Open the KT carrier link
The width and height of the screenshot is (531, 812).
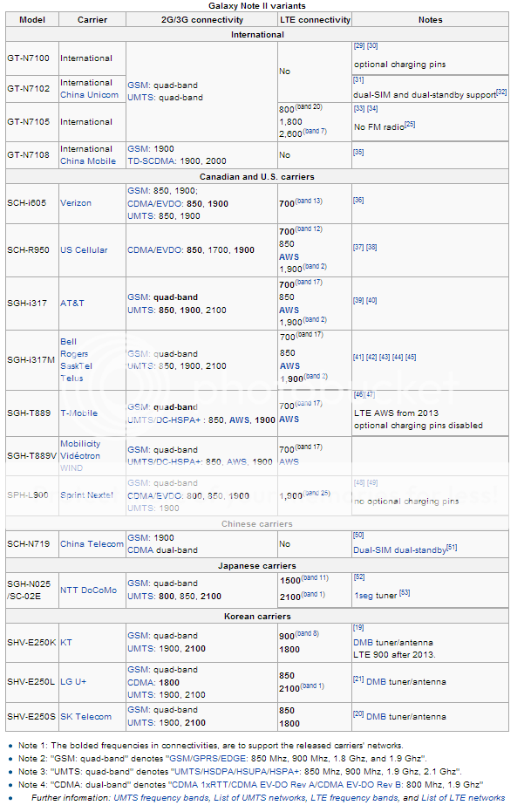[x=65, y=643]
